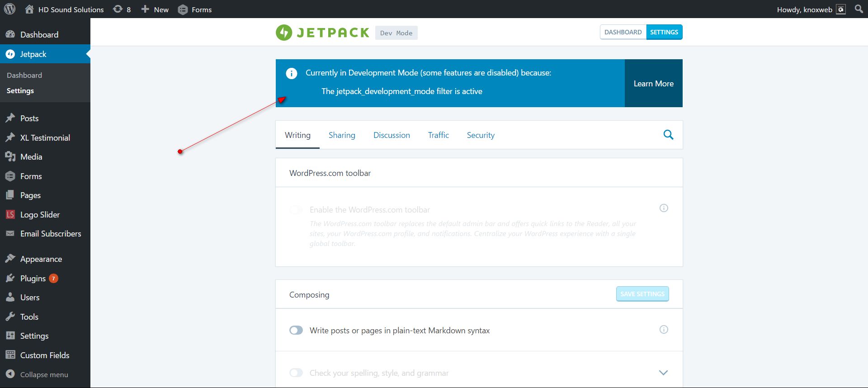Open the Logo Slider menu item
The width and height of the screenshot is (868, 388).
coord(40,215)
